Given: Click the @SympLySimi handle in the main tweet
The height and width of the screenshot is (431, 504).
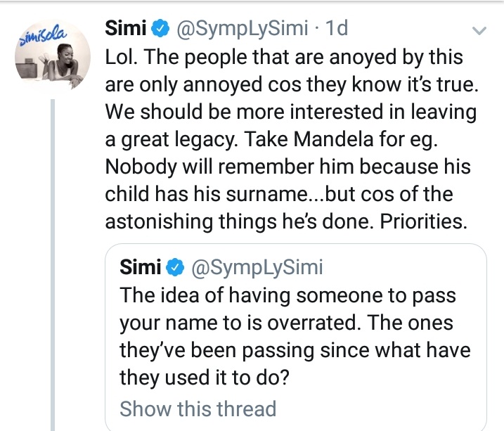Looking at the screenshot, I should point(240,29).
